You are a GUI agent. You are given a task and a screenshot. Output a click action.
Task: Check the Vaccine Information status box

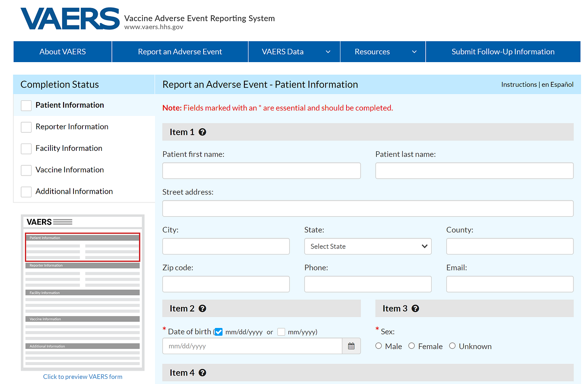pyautogui.click(x=26, y=170)
